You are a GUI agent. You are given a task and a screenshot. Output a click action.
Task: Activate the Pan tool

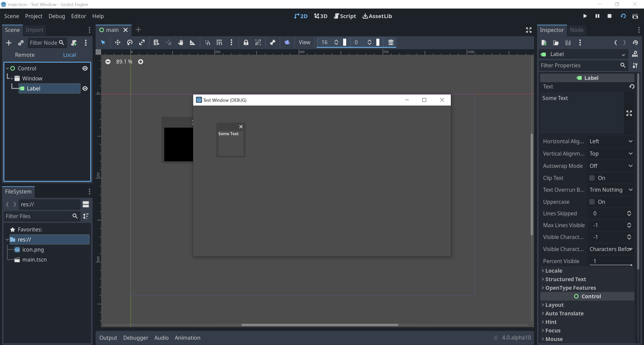[180, 42]
